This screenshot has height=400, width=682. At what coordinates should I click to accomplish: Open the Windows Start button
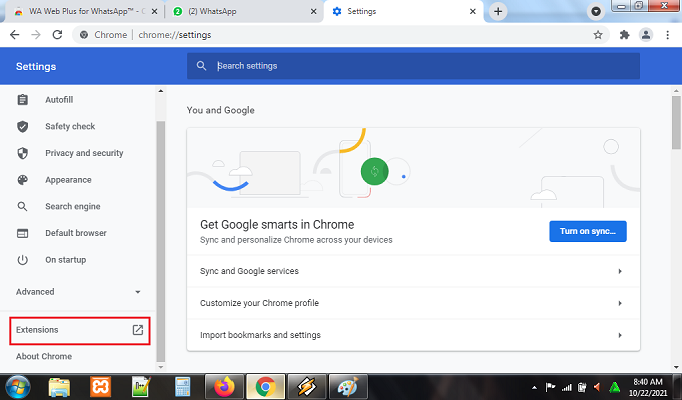coord(17,387)
